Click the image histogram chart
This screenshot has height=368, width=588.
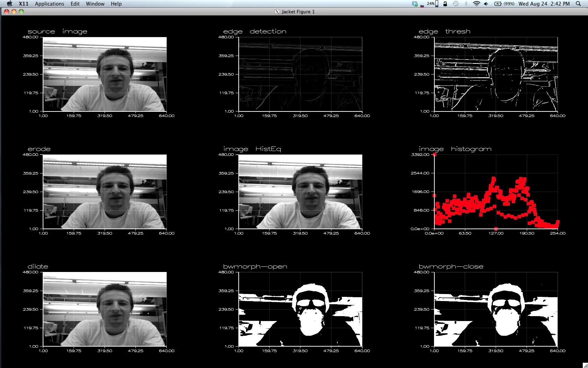click(496, 192)
